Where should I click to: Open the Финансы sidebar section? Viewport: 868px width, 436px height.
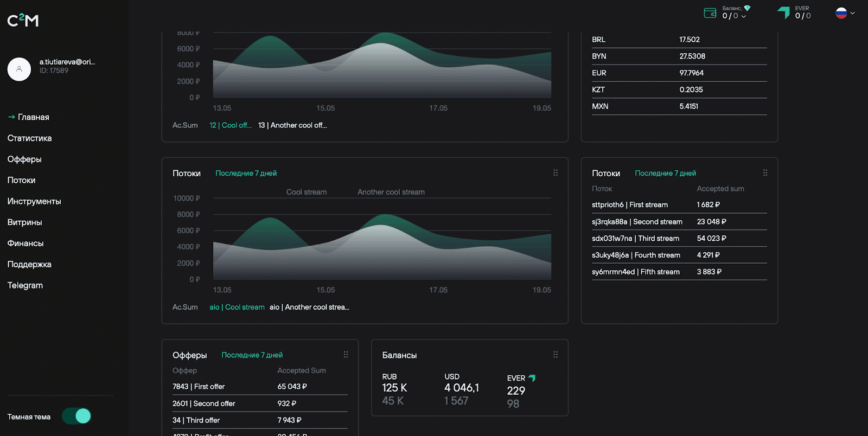click(x=25, y=243)
